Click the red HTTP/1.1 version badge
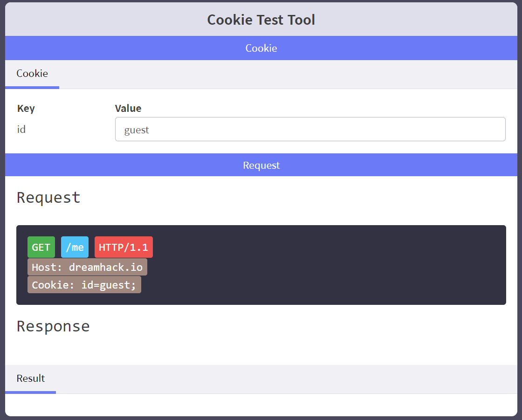The height and width of the screenshot is (420, 522). point(124,247)
